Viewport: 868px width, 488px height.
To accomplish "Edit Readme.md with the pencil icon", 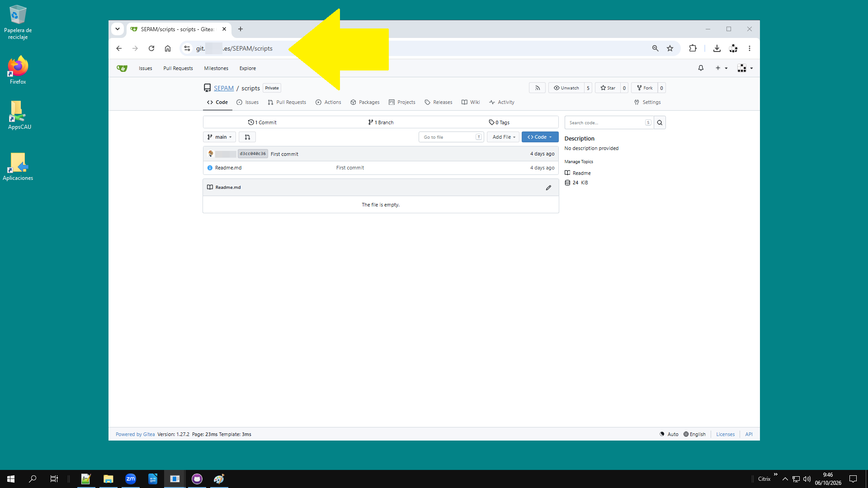I will pyautogui.click(x=548, y=188).
